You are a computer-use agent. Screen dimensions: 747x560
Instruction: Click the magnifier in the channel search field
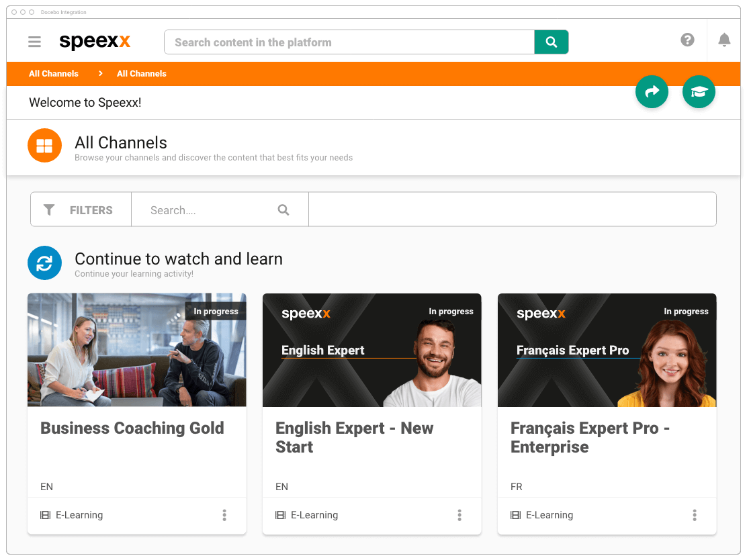tap(283, 210)
